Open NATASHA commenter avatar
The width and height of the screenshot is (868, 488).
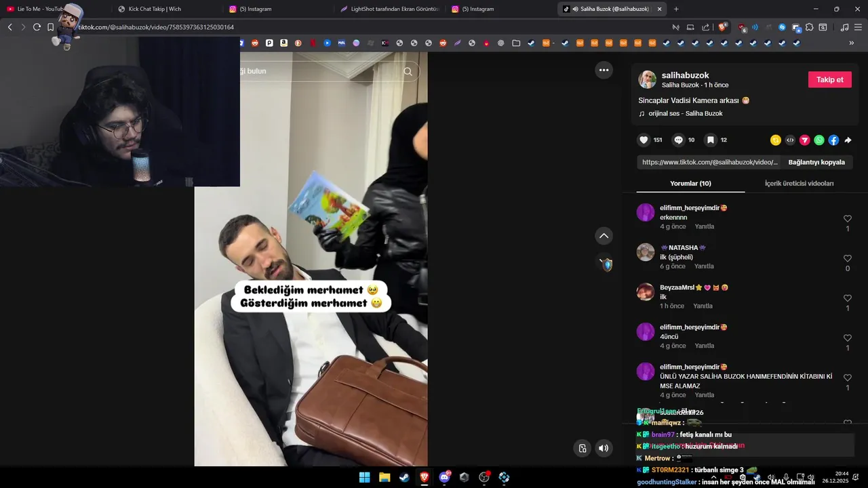[x=646, y=252]
